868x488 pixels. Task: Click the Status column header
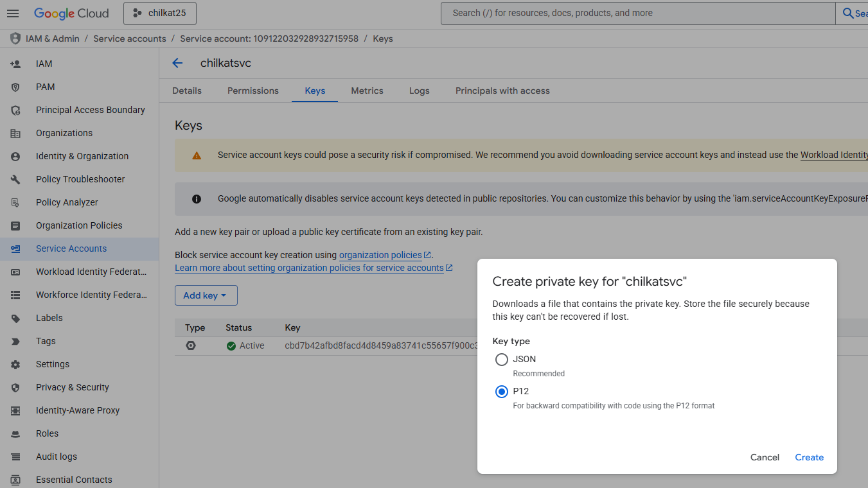(x=239, y=327)
